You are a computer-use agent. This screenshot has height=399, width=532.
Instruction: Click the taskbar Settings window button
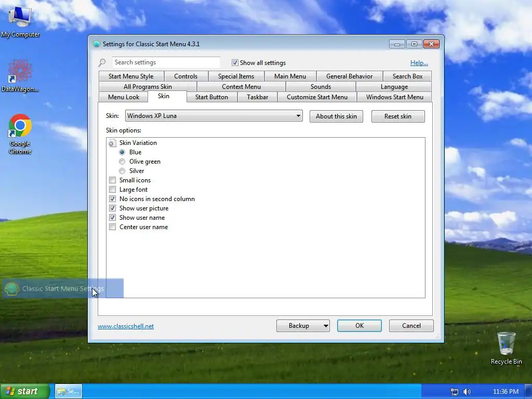[x=69, y=391]
